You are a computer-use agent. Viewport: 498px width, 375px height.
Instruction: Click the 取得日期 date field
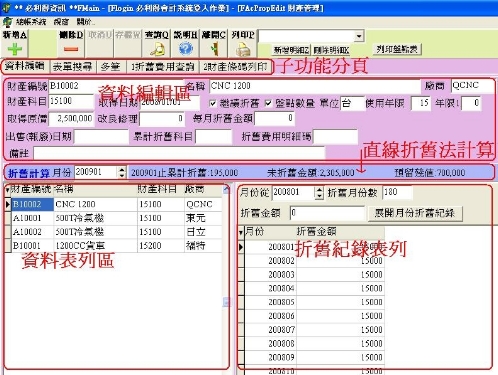pyautogui.click(x=170, y=102)
